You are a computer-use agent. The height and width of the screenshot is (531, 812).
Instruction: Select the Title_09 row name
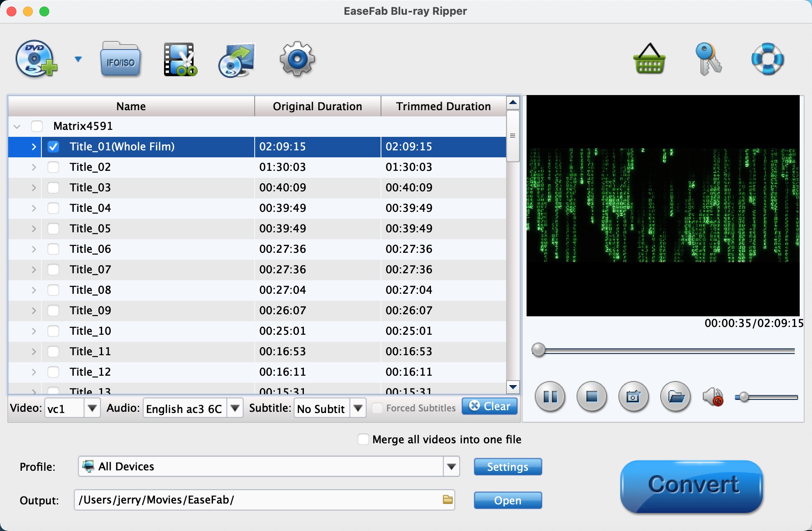90,311
